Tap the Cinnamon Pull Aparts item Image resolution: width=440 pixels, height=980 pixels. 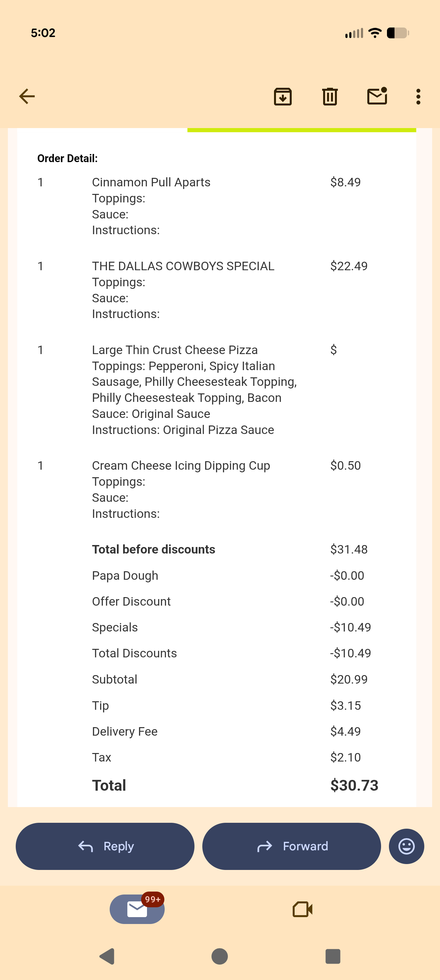pyautogui.click(x=151, y=183)
